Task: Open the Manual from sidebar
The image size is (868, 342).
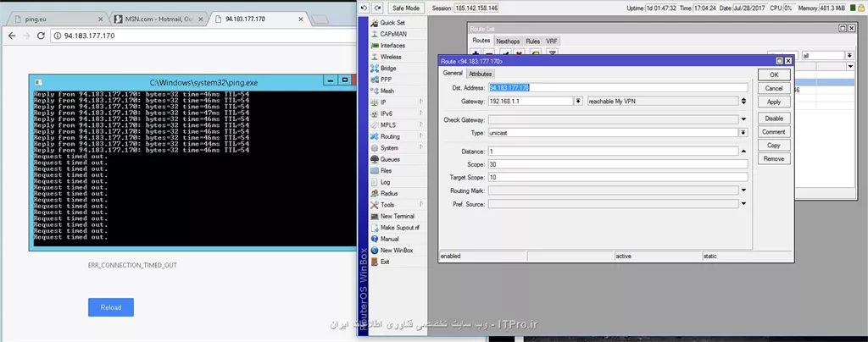Action: coord(389,239)
